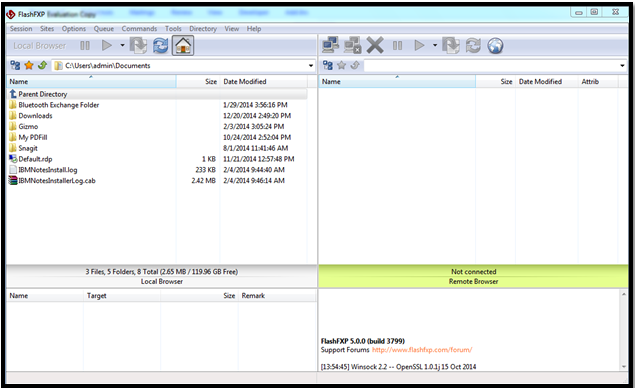Open the Sites menu
This screenshot has width=635, height=388.
[47, 29]
